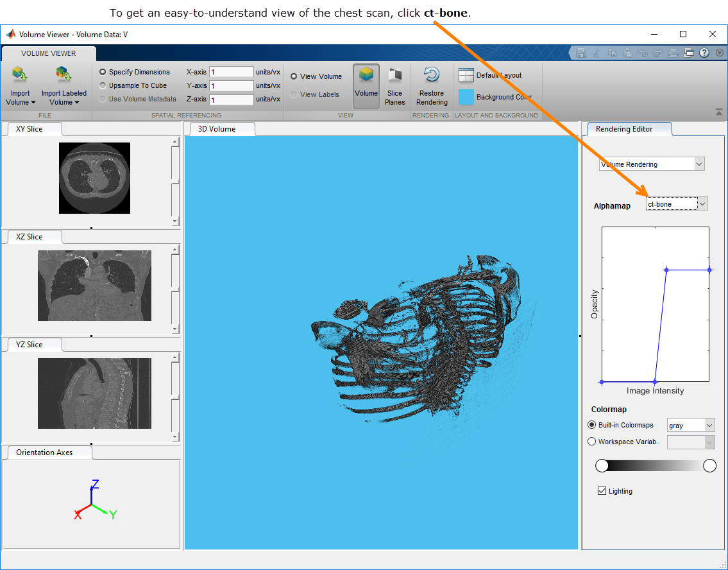728x570 pixels.
Task: Open Help with the question mark icon
Action: click(704, 53)
